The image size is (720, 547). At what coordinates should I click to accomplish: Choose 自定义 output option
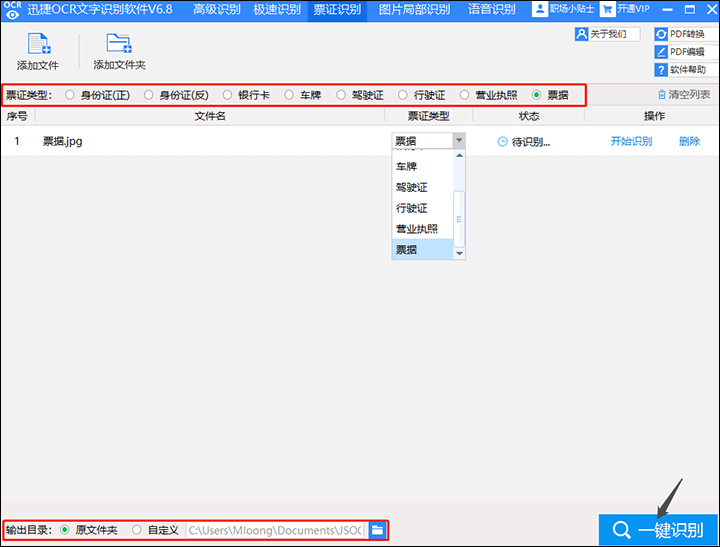pyautogui.click(x=136, y=530)
